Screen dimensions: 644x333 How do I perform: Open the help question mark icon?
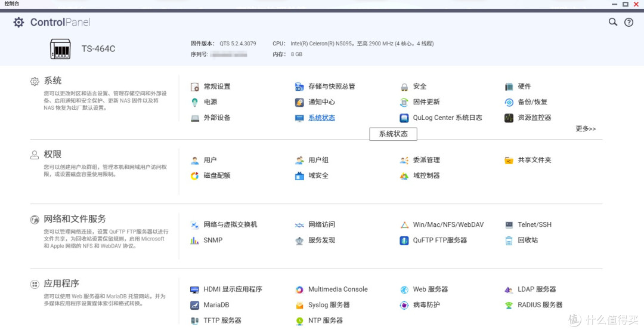tap(629, 22)
